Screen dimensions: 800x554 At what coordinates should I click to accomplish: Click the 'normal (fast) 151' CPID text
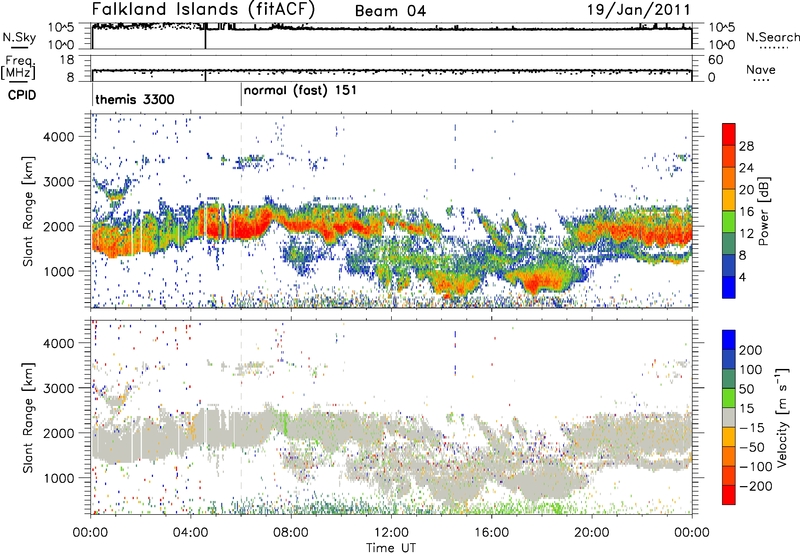click(300, 91)
